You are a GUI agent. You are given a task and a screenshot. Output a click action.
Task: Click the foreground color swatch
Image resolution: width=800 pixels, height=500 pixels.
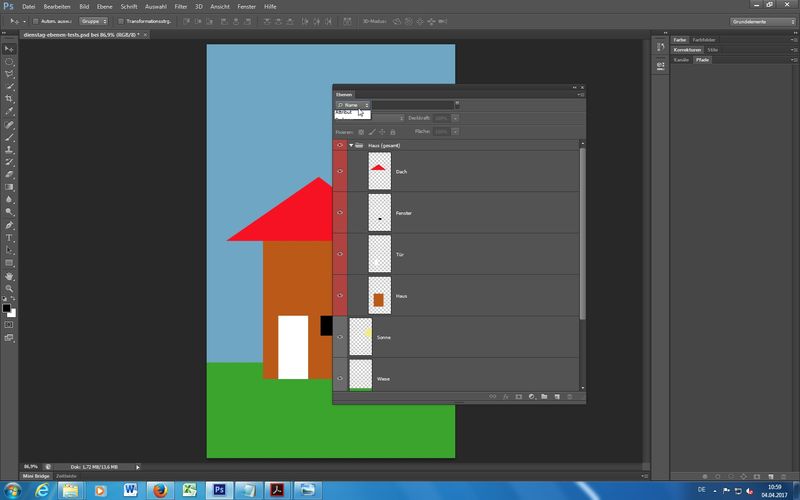click(x=7, y=308)
